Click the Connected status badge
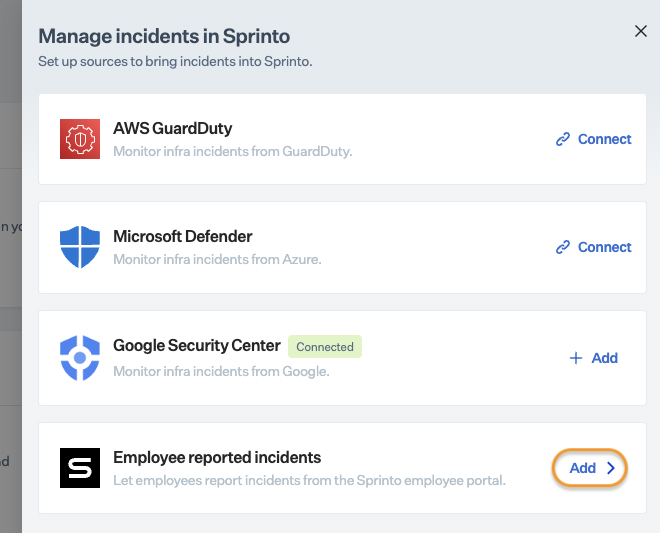 pos(325,346)
